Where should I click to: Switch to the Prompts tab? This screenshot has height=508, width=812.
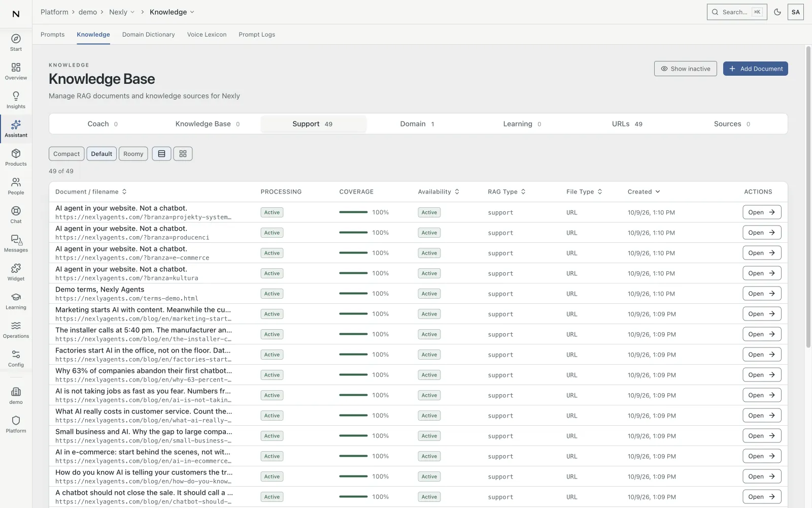pos(53,35)
